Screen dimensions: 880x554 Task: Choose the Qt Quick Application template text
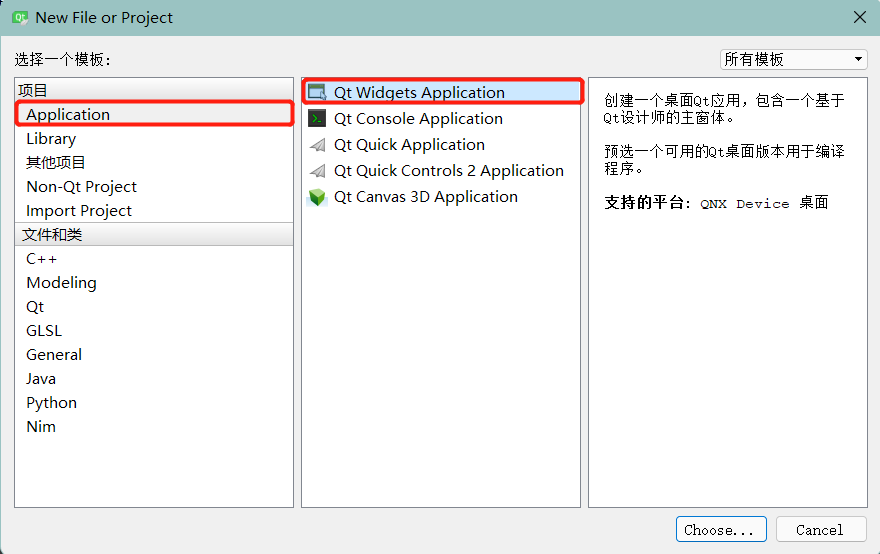pos(409,145)
